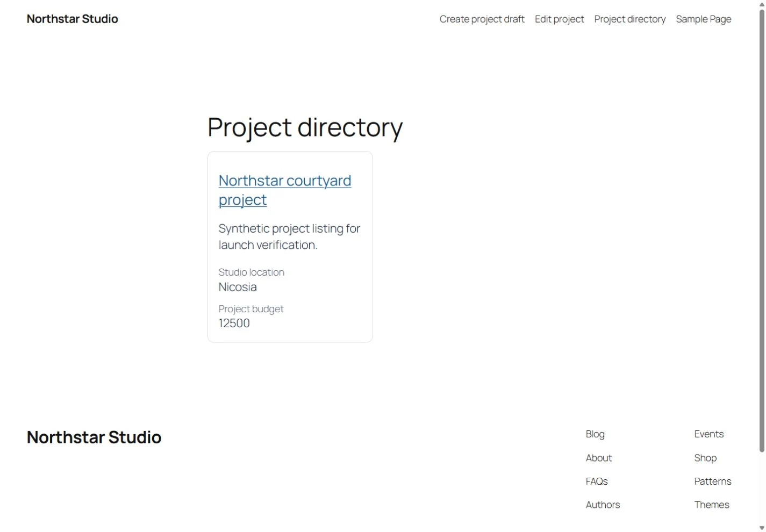Open Project directory in top navigation
The height and width of the screenshot is (532, 766).
click(x=629, y=19)
